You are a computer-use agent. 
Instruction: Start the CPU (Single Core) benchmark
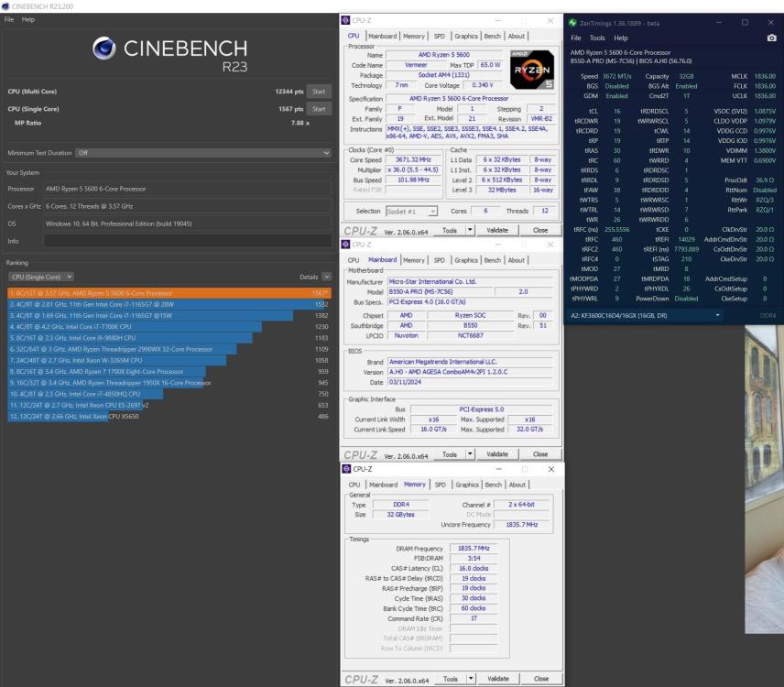(319, 109)
